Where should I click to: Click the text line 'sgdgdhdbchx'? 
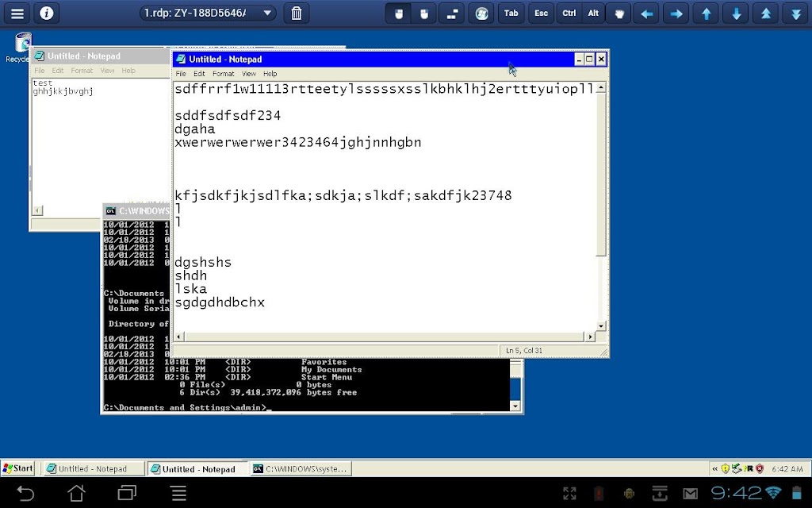[220, 302]
